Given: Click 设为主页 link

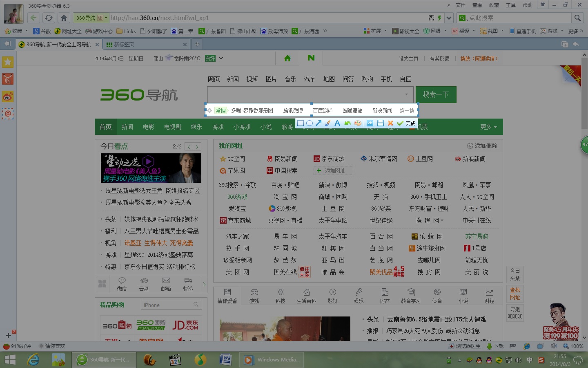Looking at the screenshot, I should [408, 58].
